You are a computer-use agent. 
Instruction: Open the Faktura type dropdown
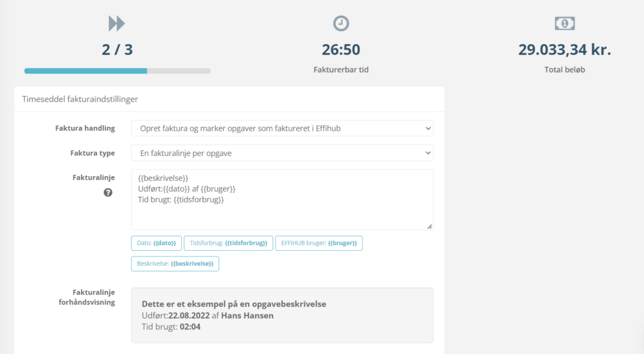point(282,153)
